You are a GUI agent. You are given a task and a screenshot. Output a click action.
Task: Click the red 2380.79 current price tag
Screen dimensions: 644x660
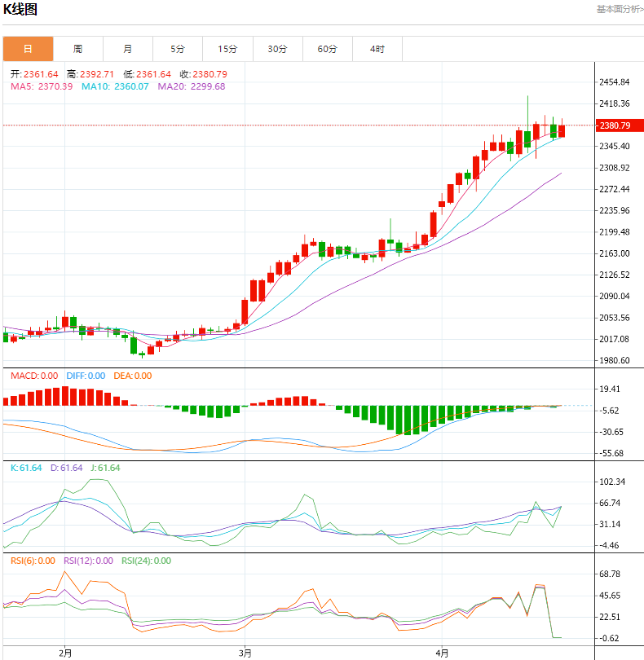pos(615,125)
